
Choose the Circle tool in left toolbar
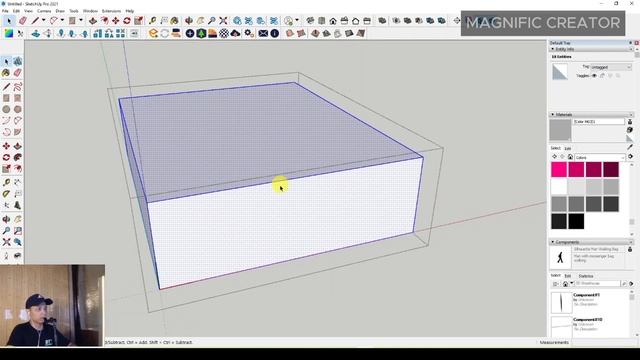[x=6, y=109]
